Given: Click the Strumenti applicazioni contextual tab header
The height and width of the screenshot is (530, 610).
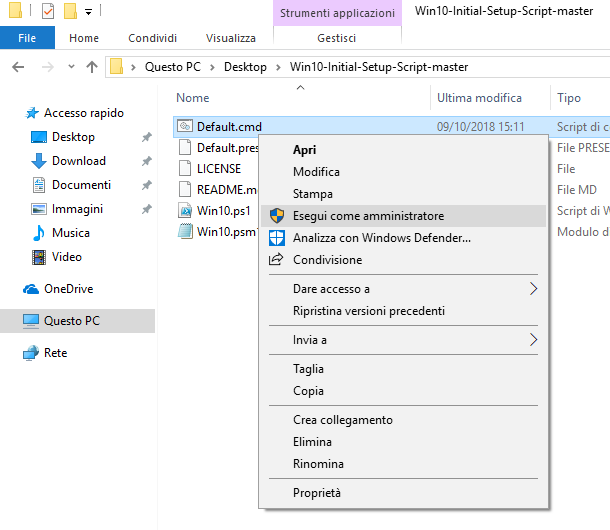Looking at the screenshot, I should (x=337, y=13).
